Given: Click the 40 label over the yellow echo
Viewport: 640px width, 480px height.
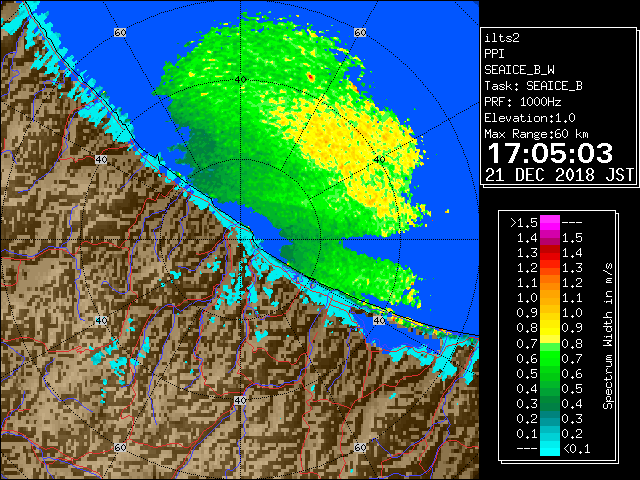Looking at the screenshot, I should (379, 160).
